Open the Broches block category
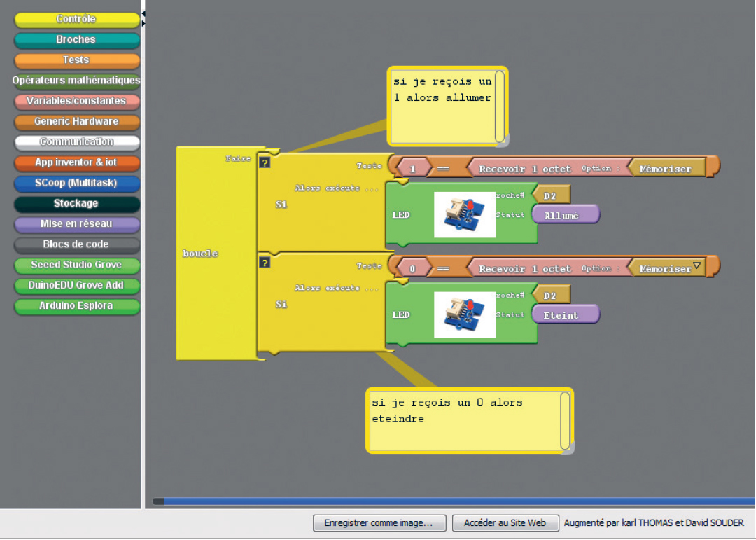 tap(77, 39)
